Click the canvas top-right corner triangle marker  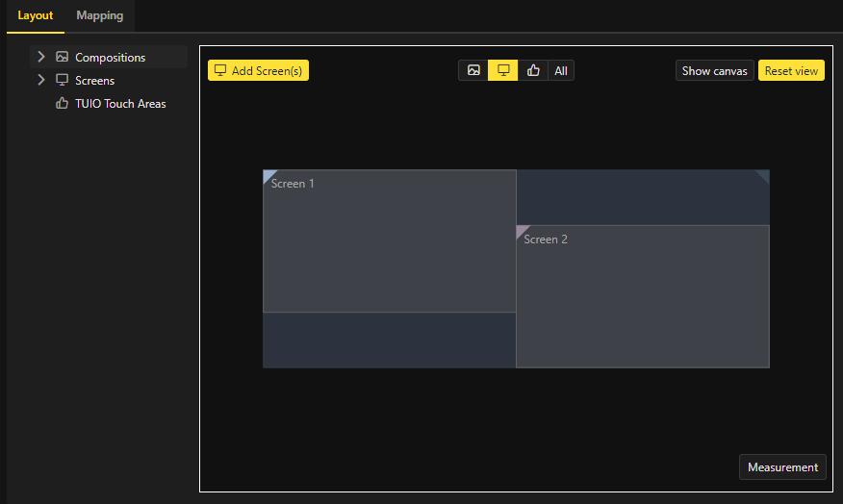(x=764, y=175)
